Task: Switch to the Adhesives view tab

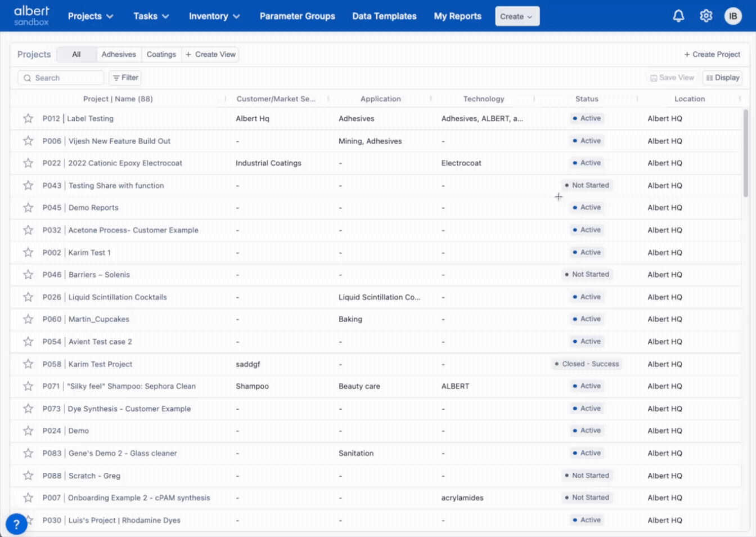Action: (x=119, y=55)
